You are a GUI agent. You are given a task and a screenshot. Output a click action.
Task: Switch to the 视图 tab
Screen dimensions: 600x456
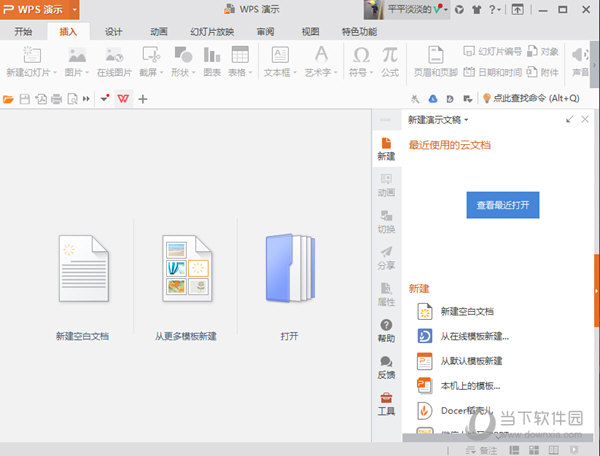coord(310,32)
